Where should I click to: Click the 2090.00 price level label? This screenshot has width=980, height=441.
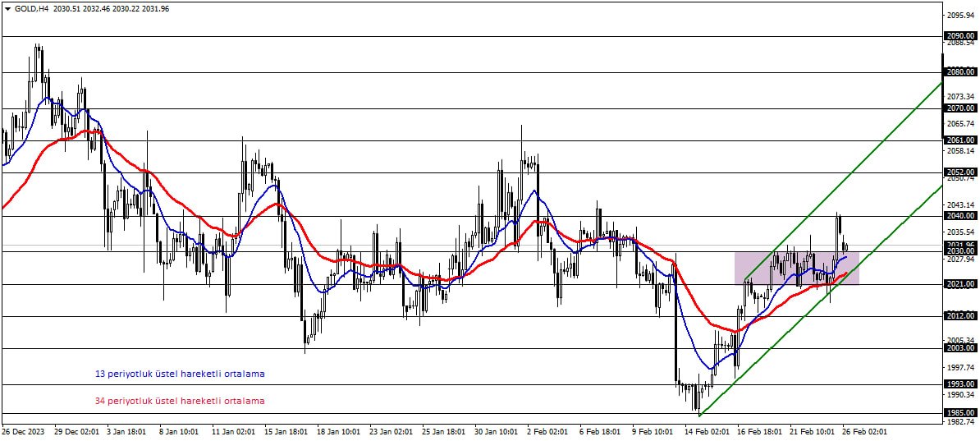[960, 36]
